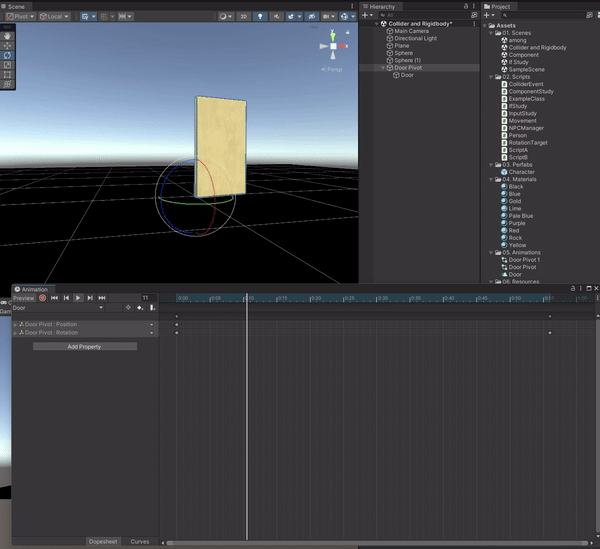
Task: Select the Hand view tool
Action: click(7, 36)
